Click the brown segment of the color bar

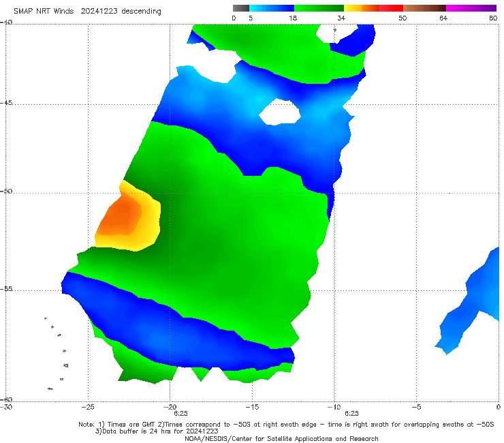tap(424, 8)
